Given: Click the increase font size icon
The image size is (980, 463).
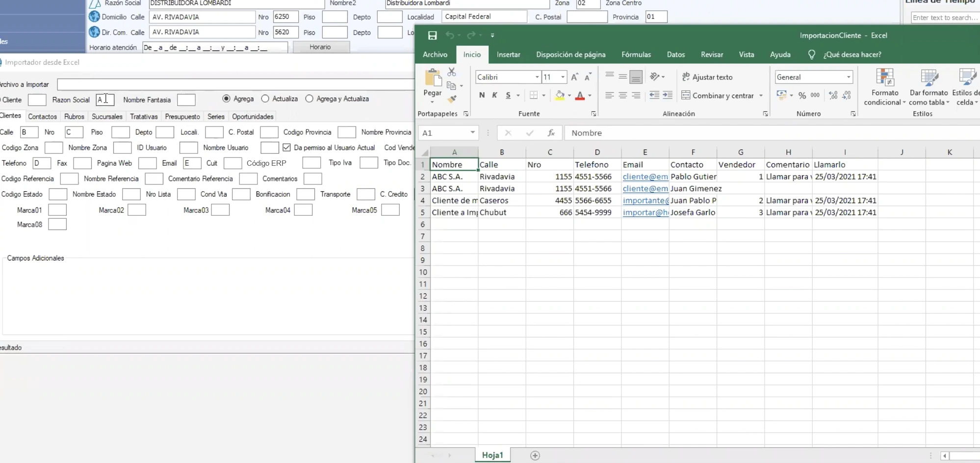Looking at the screenshot, I should [575, 77].
